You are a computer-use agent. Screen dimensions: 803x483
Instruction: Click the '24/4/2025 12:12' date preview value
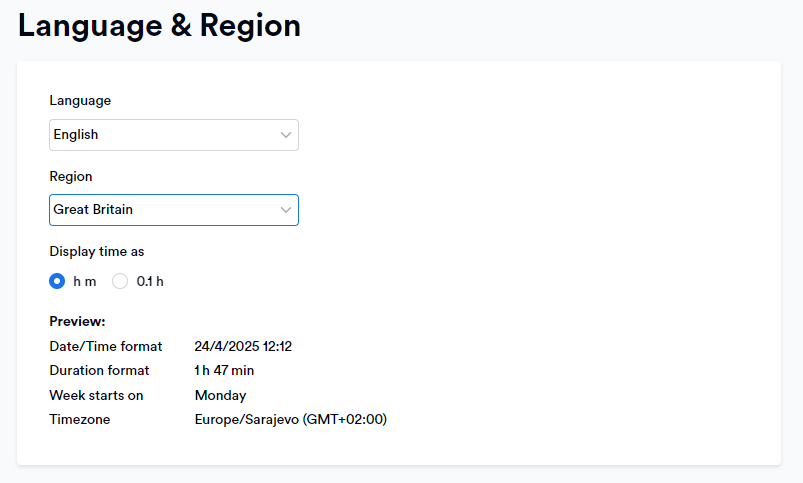[x=243, y=346]
